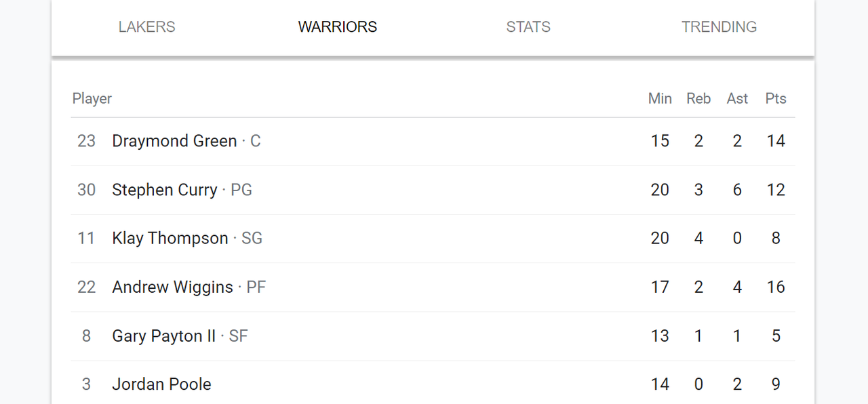Viewport: 868px width, 404px height.
Task: Open Andrew Wiggins player details
Action: [x=172, y=287]
